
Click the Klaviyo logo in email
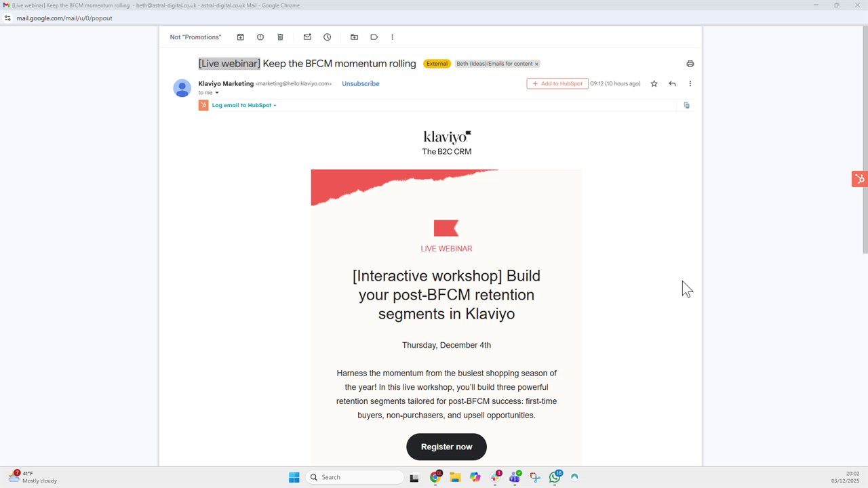tap(447, 137)
